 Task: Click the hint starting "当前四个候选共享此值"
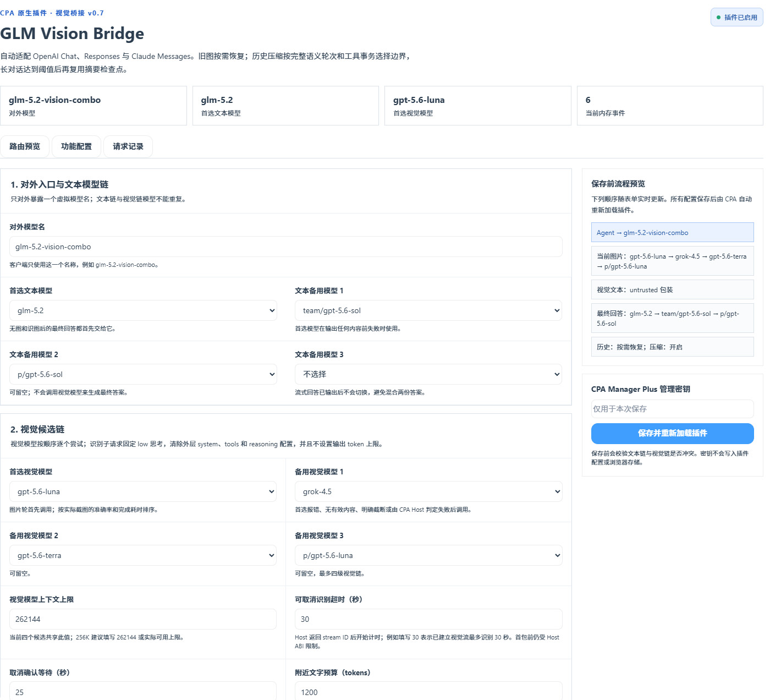(97, 637)
